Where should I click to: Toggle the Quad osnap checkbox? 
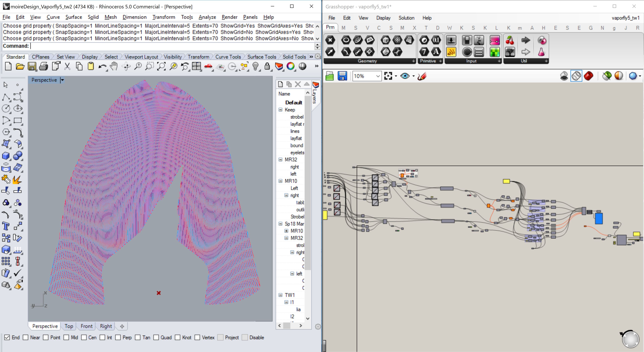pyautogui.click(x=156, y=338)
